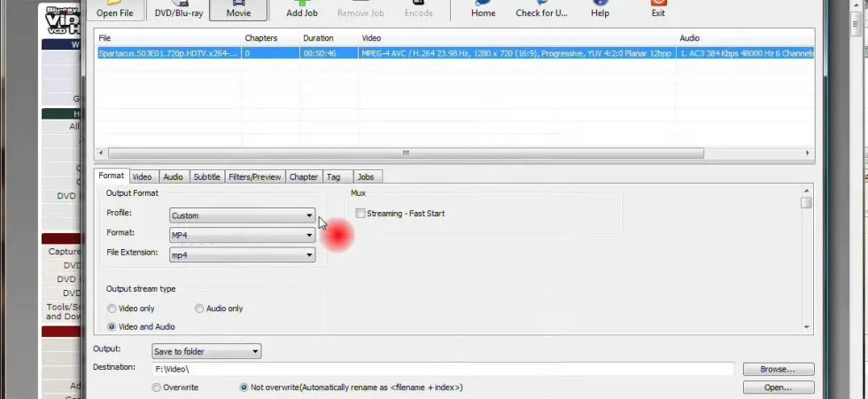Screen dimensions: 868x399
Task: Go to Home toolbar icon
Action: [484, 10]
